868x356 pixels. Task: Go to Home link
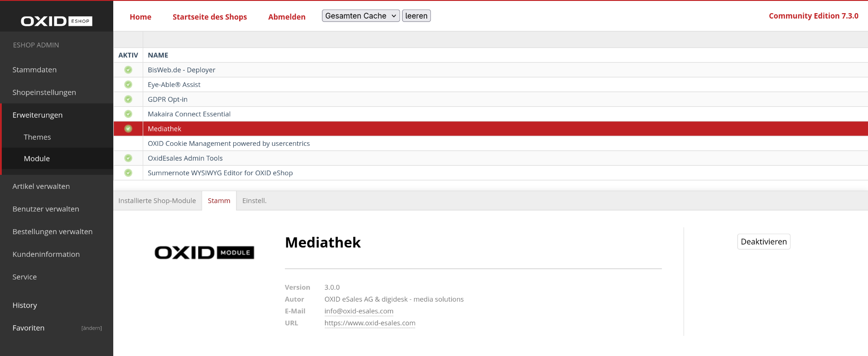click(140, 17)
